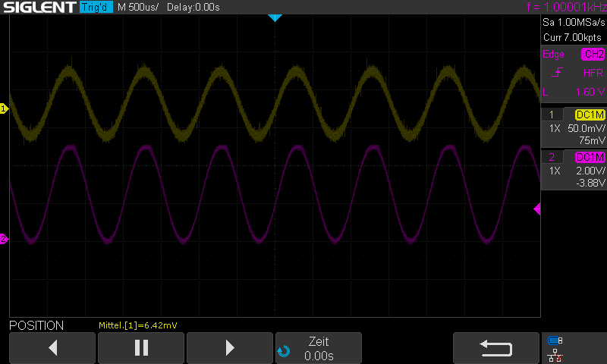The image size is (607, 364).
Task: Open channel 1 settings number box
Action: 552,115
